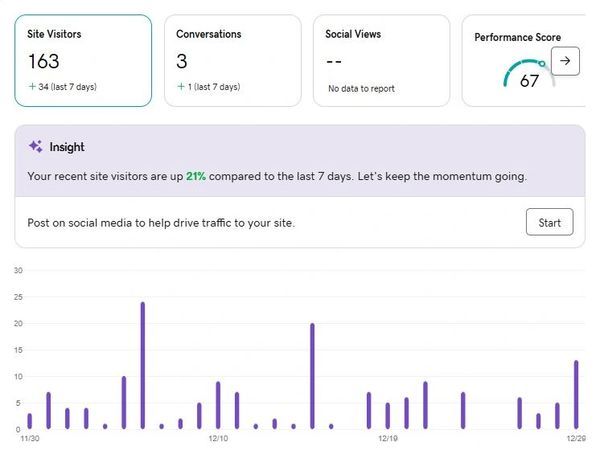The image size is (600, 450).
Task: Click the 12/10 date label on axis
Action: 218,438
